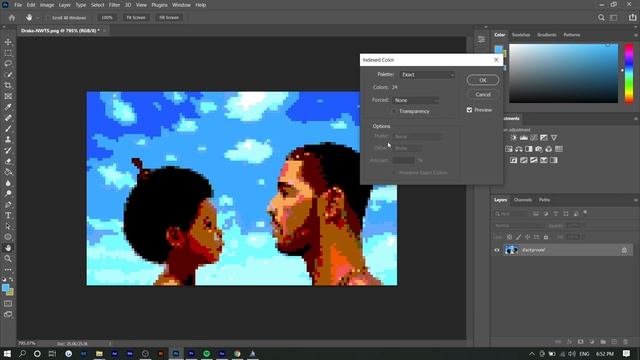Open the Window menu
Viewport: 640px width, 360px height.
(x=181, y=5)
